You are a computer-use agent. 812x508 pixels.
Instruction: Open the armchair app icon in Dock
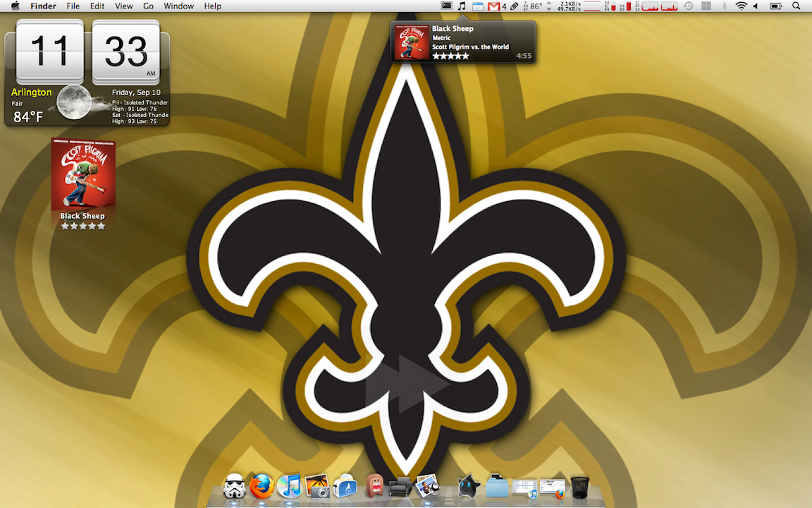(400, 487)
